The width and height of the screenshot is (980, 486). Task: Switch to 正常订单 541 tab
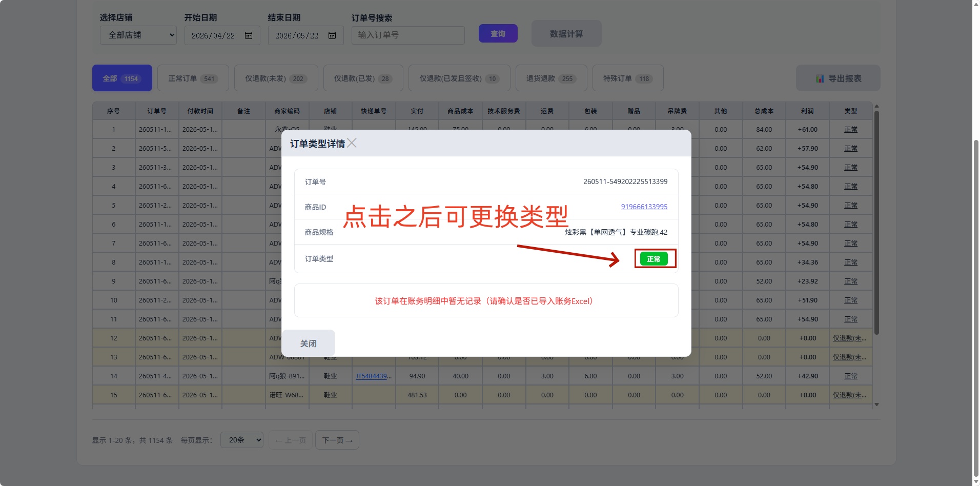193,78
